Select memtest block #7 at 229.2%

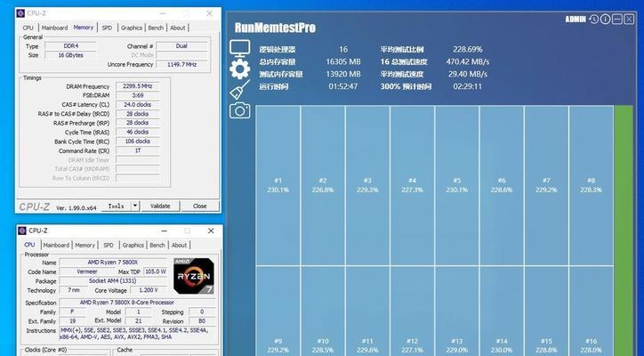point(546,185)
